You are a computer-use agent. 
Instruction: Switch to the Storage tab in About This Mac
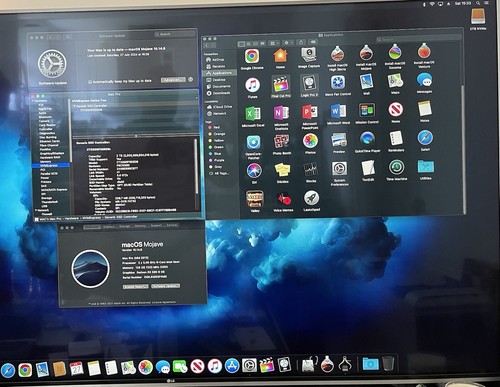point(125,226)
